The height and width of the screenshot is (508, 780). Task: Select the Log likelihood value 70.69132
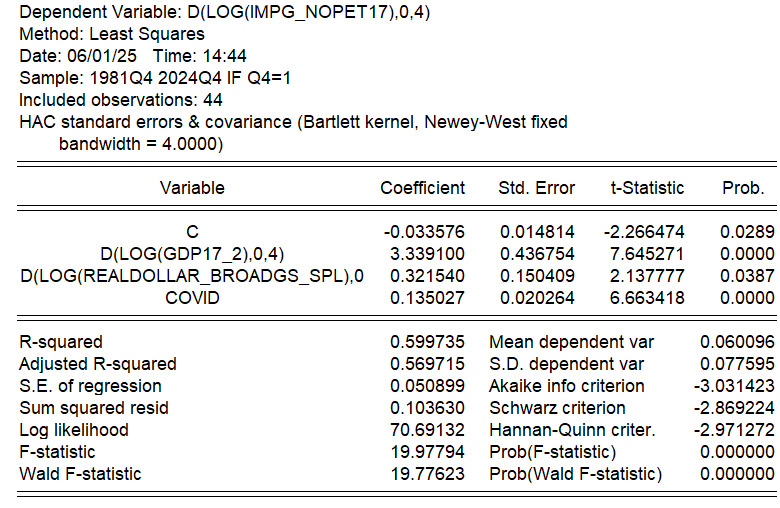(427, 429)
